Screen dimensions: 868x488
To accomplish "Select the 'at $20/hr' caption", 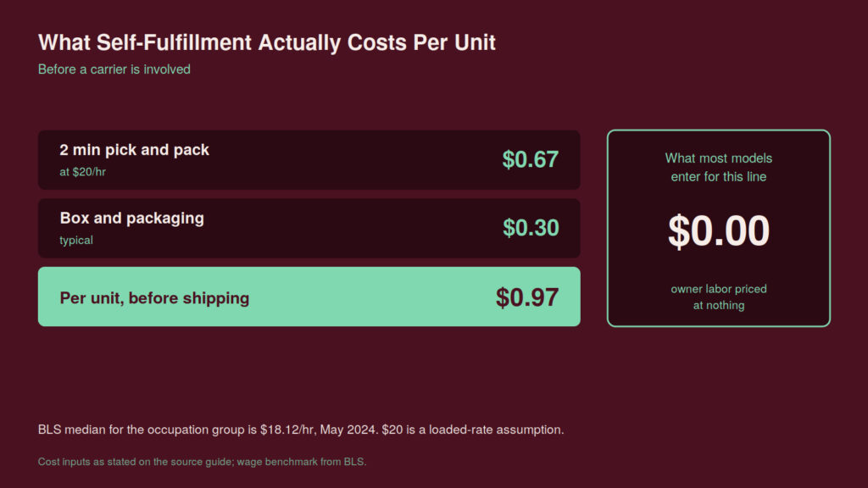I will pyautogui.click(x=82, y=172).
